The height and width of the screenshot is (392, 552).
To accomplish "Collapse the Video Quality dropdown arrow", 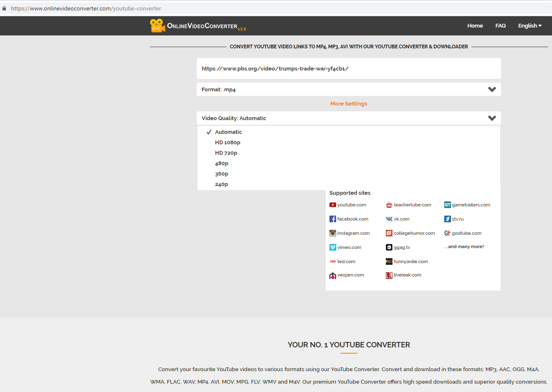I will [x=492, y=118].
